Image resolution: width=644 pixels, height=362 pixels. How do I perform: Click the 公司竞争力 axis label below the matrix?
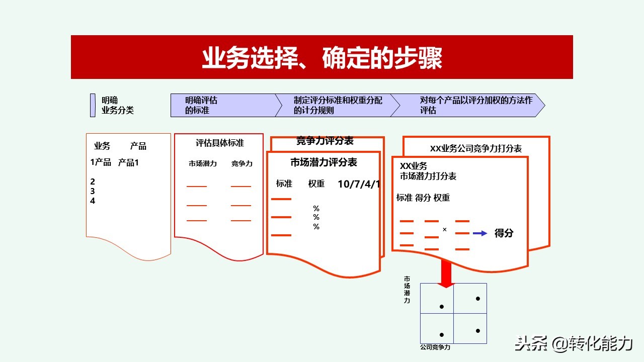pyautogui.click(x=436, y=347)
